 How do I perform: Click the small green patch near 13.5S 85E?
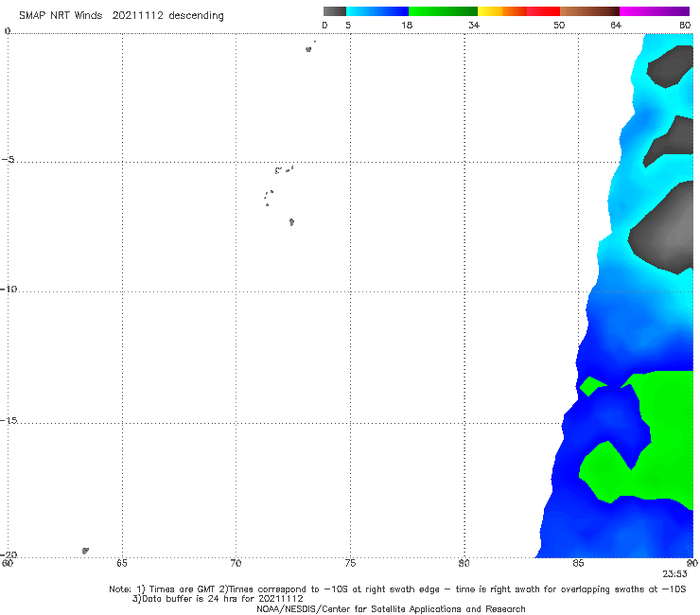[591, 386]
